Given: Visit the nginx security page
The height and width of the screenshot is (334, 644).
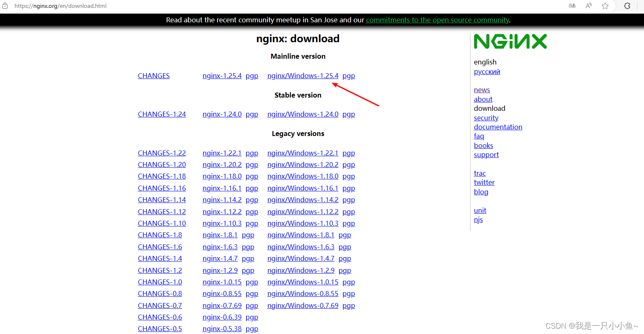Looking at the screenshot, I should click(x=486, y=117).
